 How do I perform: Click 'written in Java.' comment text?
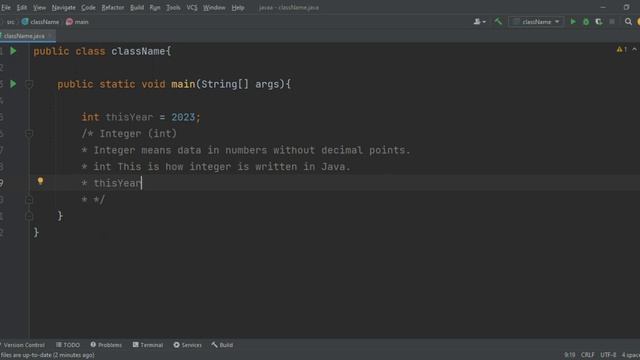tap(303, 167)
